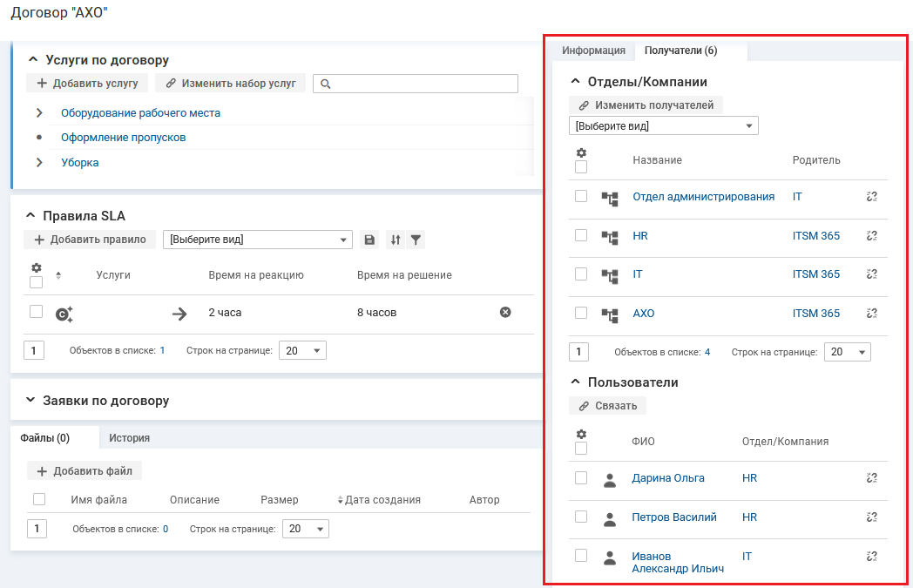Image resolution: width=913 pixels, height=588 pixels.
Task: Click the sort icon in SLA rules toolbar
Action: click(x=396, y=240)
